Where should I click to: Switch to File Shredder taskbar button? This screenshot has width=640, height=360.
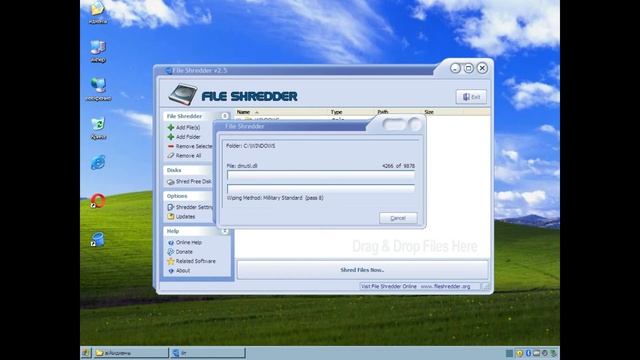tap(208, 353)
